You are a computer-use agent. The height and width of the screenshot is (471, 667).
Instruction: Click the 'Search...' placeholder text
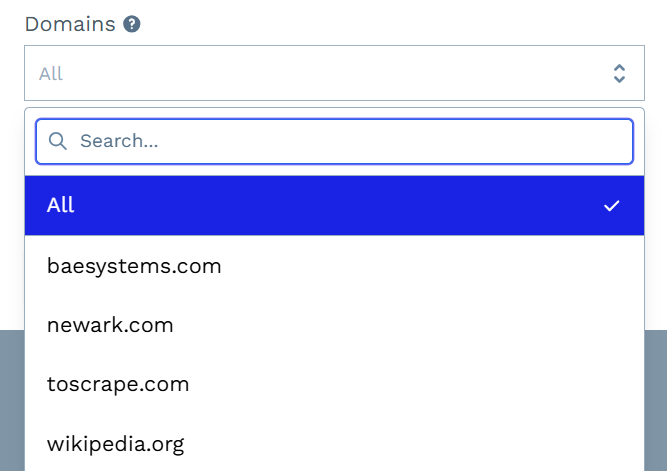[119, 141]
